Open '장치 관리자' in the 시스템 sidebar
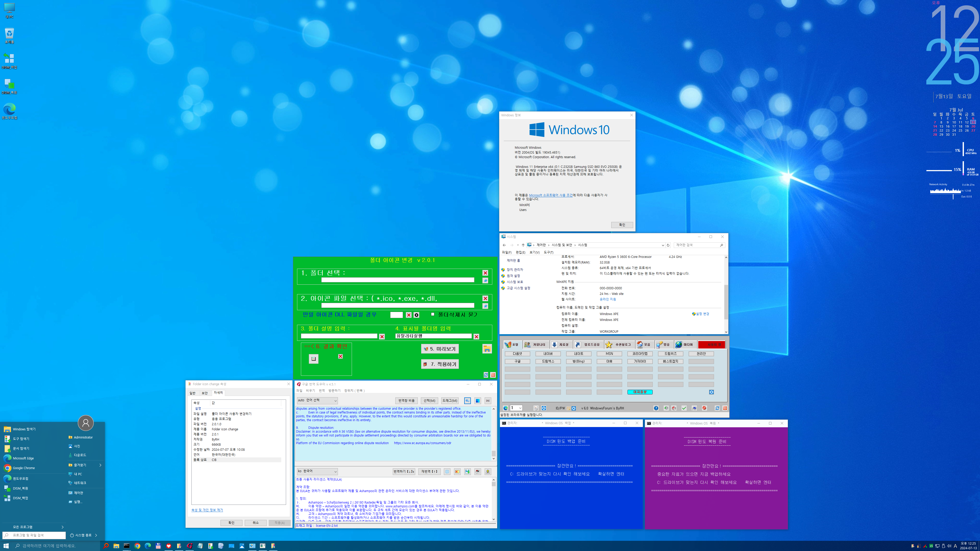Viewport: 980px width, 551px height. click(515, 270)
